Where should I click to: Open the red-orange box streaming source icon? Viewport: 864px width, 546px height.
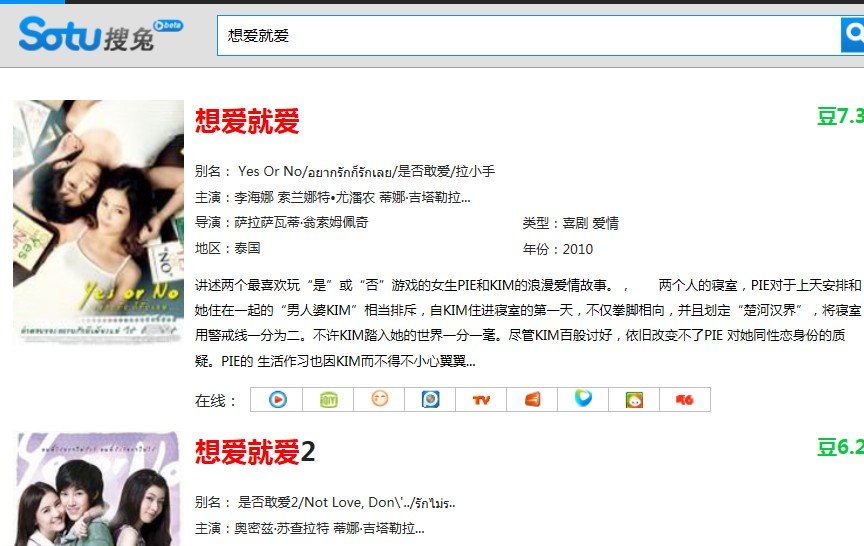(532, 399)
